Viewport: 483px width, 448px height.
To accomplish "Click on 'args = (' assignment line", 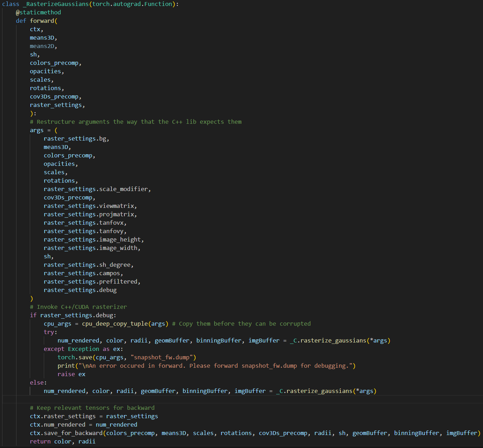I will point(43,130).
